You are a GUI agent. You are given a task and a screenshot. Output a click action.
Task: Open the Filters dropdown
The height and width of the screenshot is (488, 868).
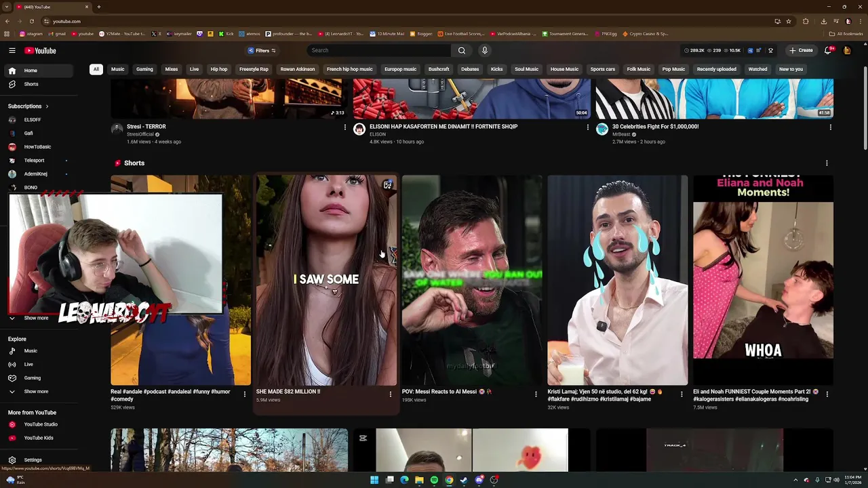(262, 50)
